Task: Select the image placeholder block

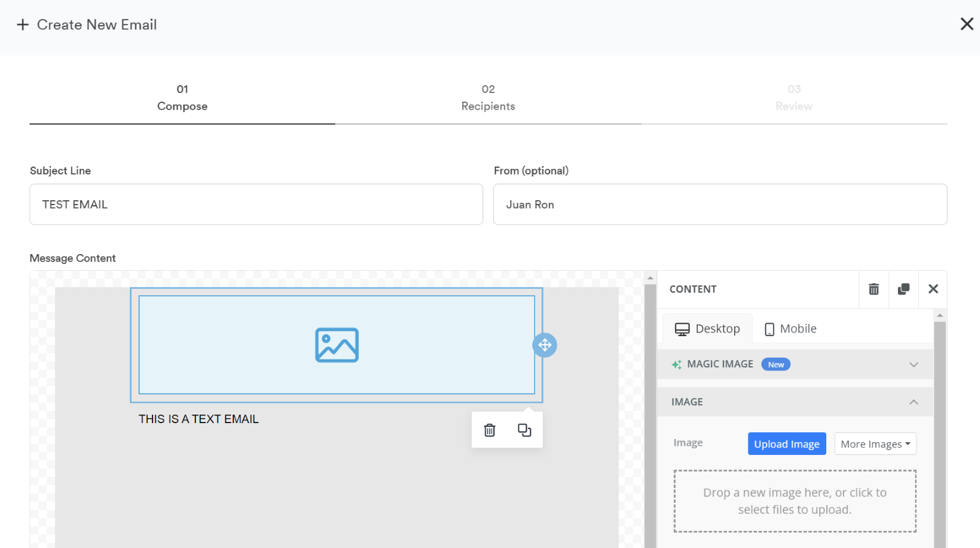Action: pyautogui.click(x=337, y=345)
